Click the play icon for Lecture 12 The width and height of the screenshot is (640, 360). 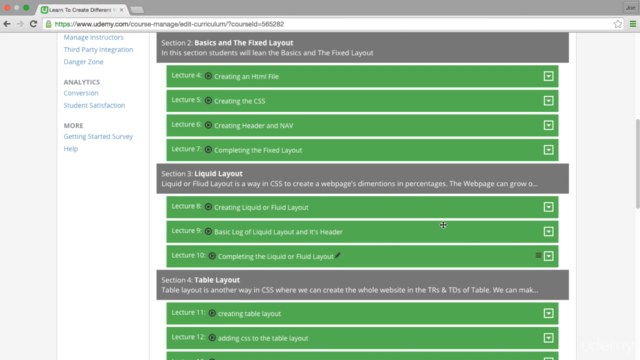[x=212, y=338]
